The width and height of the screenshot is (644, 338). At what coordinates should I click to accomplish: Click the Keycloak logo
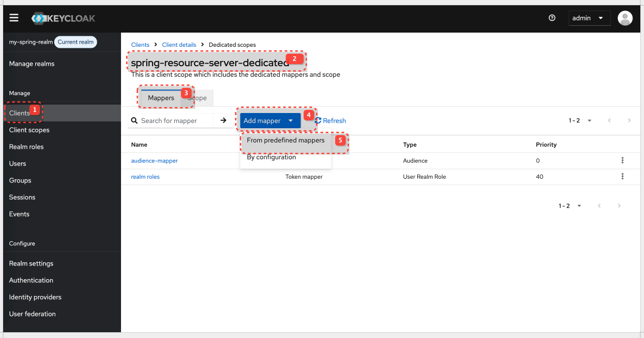(63, 17)
